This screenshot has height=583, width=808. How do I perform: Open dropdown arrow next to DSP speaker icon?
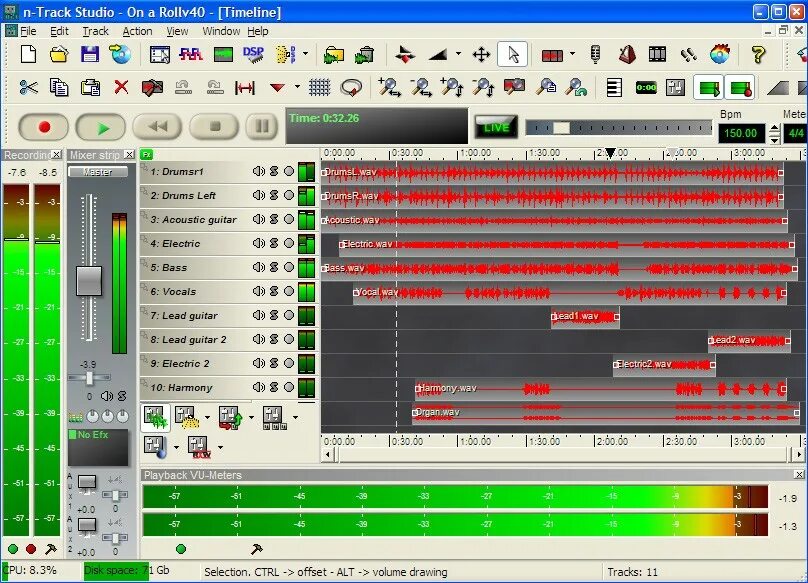(306, 53)
